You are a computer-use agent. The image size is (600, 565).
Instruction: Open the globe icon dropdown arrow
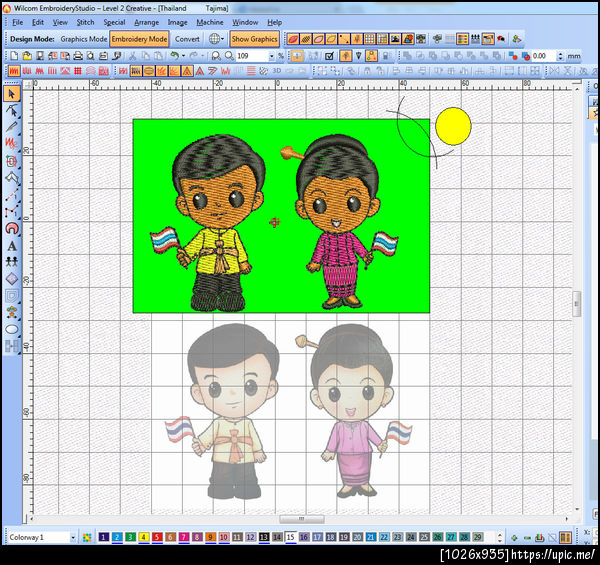[223, 39]
